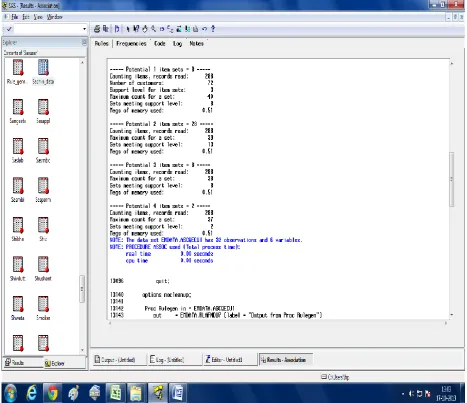Click the Output - (Untitled) window button
The height and width of the screenshot is (403, 467).
click(x=119, y=360)
